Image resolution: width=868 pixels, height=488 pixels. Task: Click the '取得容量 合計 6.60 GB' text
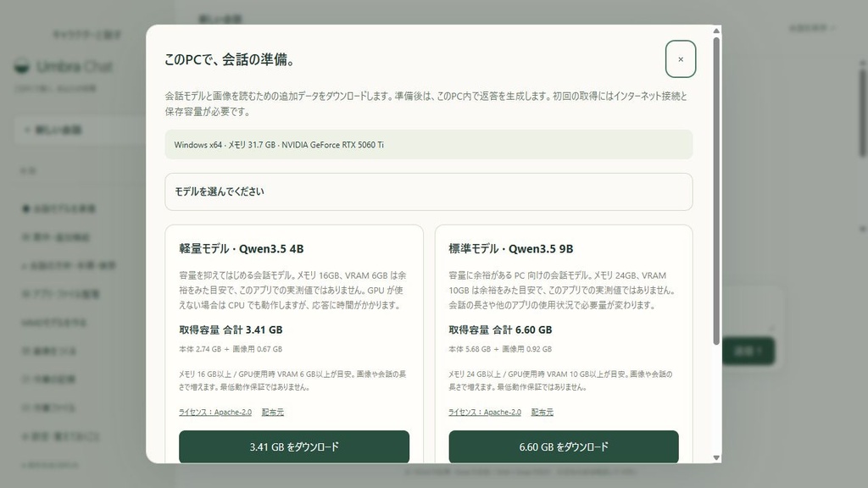point(500,330)
